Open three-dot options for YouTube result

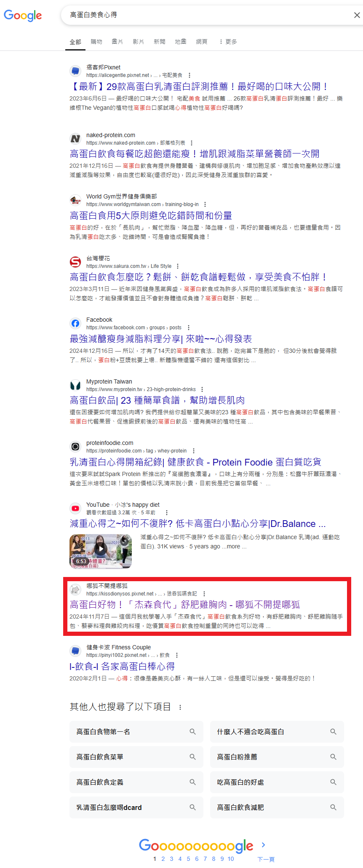(167, 513)
